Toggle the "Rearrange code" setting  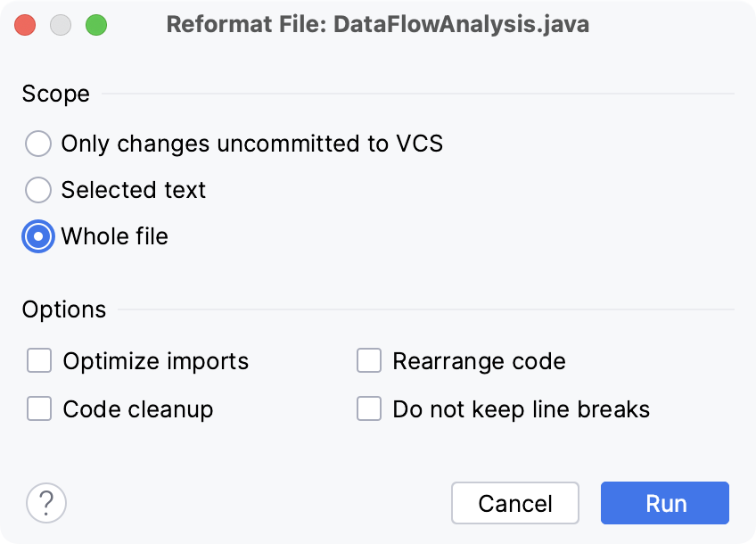coord(369,361)
